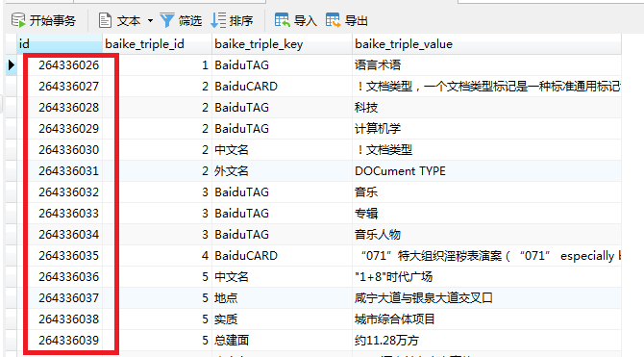Image resolution: width=644 pixels, height=357 pixels.
Task: Click the key cell 地点
Action: click(282, 298)
